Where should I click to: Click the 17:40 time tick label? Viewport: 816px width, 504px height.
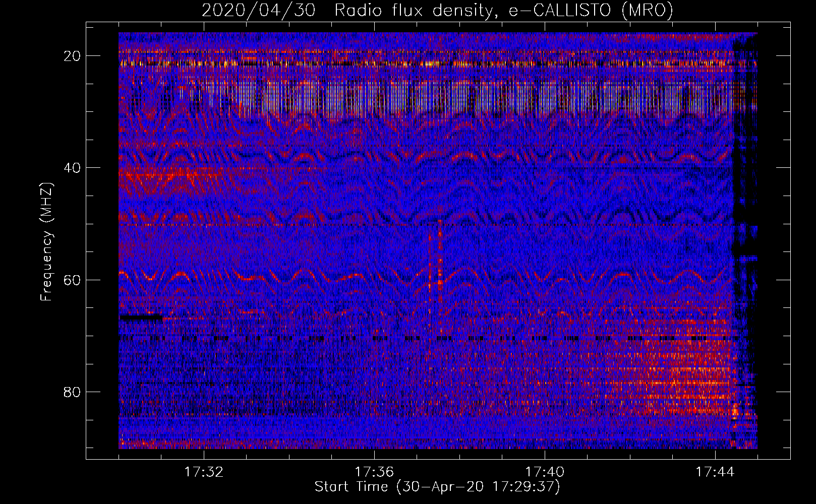pyautogui.click(x=545, y=472)
